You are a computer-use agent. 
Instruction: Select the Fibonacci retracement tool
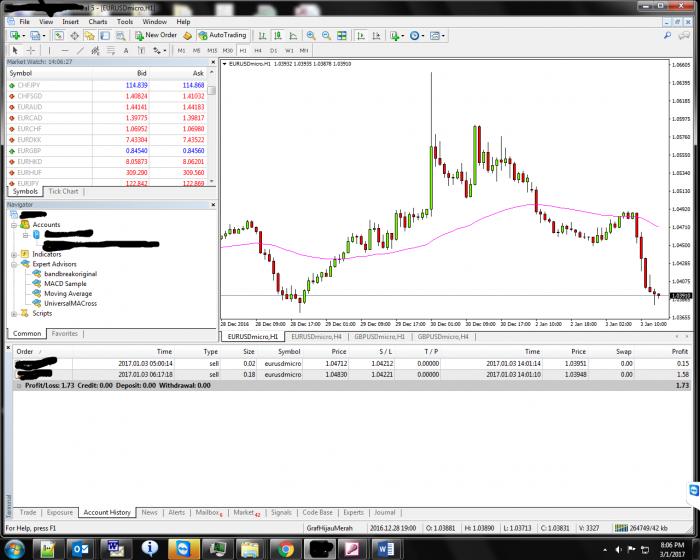click(x=110, y=50)
